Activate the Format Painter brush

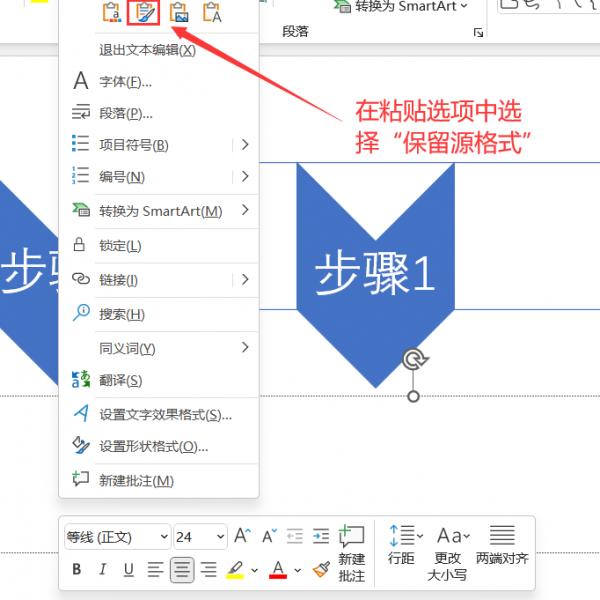coord(321,569)
